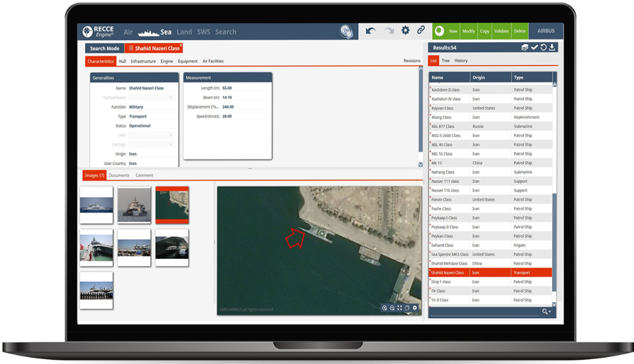Open the settings gear in the top toolbar
The height and width of the screenshot is (364, 634).
(405, 31)
